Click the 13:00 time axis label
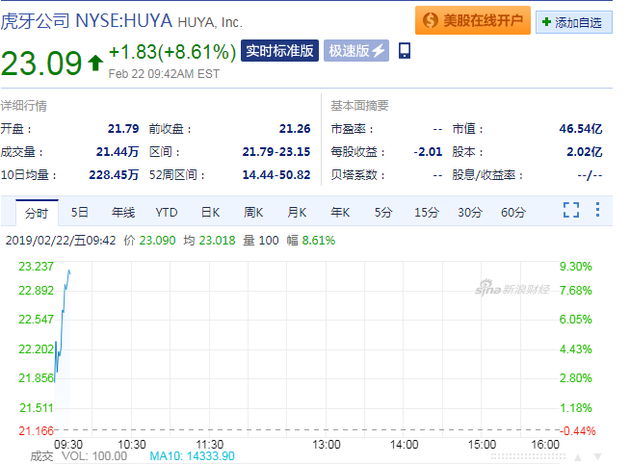630x464 pixels. 326,444
